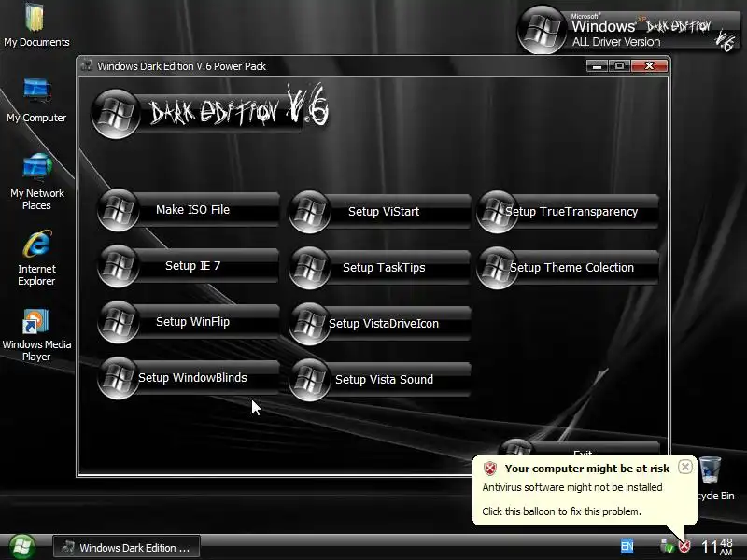Close the security risk balloon notification

point(685,467)
